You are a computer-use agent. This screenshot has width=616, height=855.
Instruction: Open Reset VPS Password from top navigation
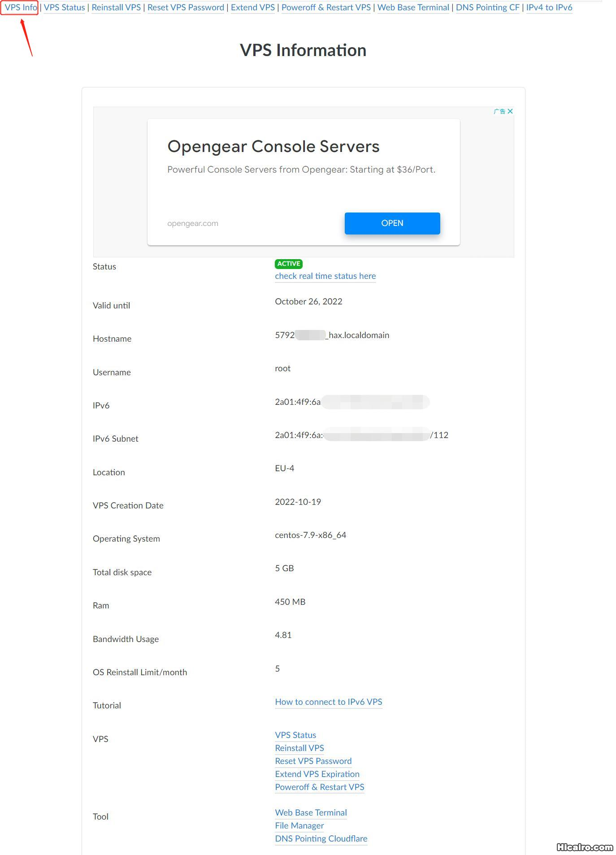pos(186,8)
